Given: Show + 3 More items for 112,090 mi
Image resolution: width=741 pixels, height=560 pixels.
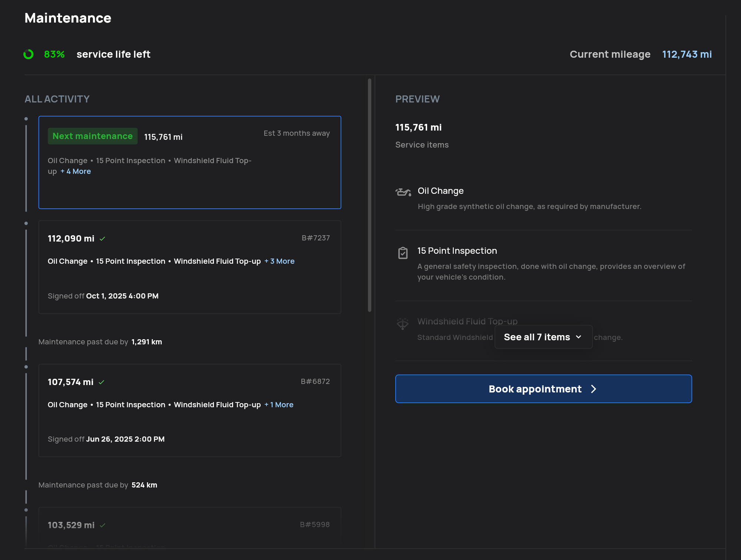Looking at the screenshot, I should (279, 261).
